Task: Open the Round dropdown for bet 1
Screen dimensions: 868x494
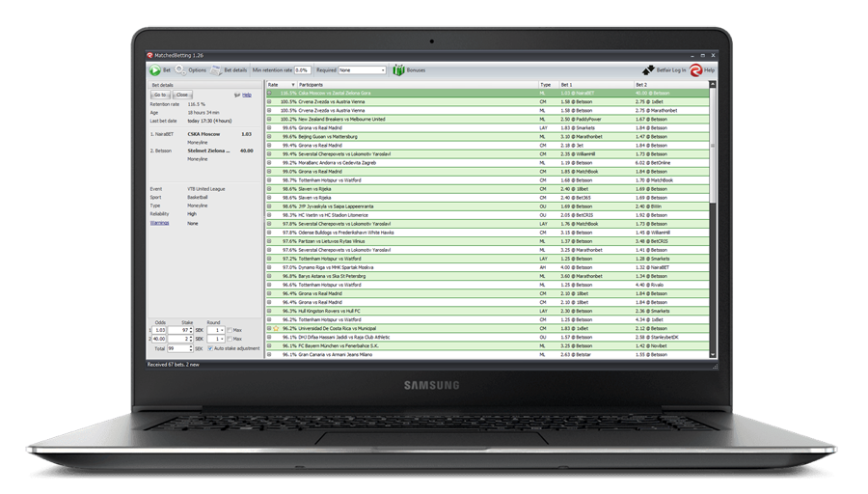Action: coord(216,330)
